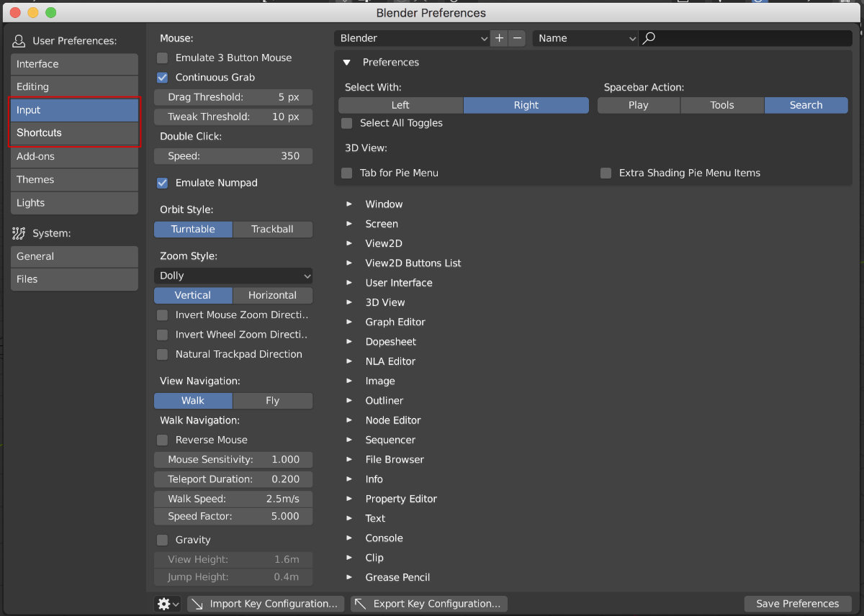Expand the Window keymap section

tap(349, 204)
